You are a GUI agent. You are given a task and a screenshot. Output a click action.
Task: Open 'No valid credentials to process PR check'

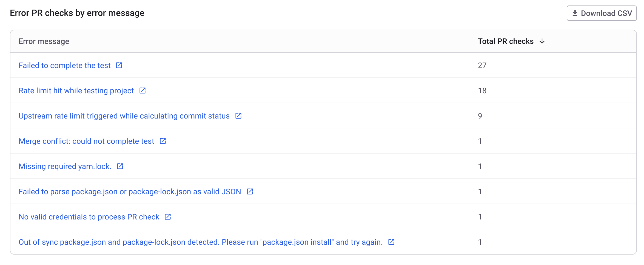tap(89, 217)
